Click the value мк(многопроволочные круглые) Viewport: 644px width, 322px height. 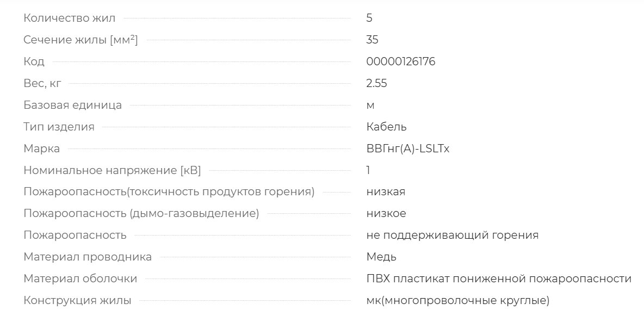pos(457,301)
